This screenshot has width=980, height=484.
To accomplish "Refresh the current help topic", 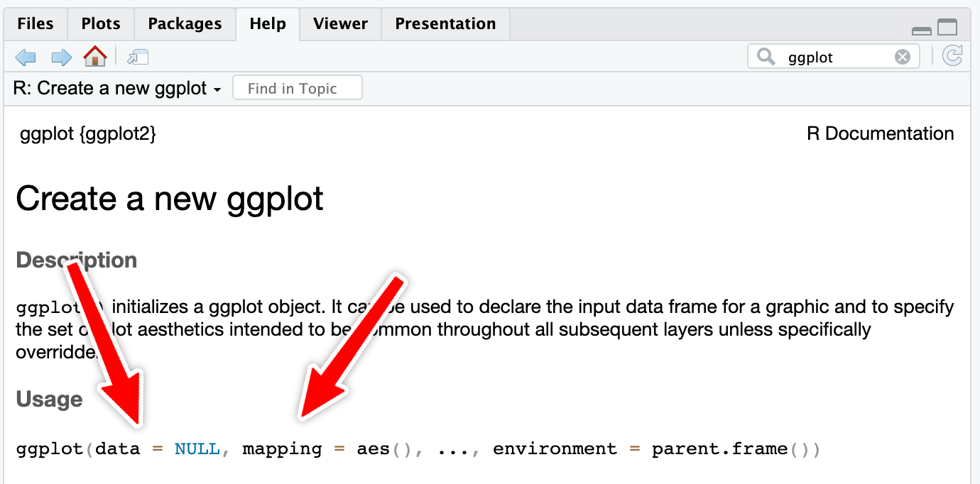I will tap(952, 56).
